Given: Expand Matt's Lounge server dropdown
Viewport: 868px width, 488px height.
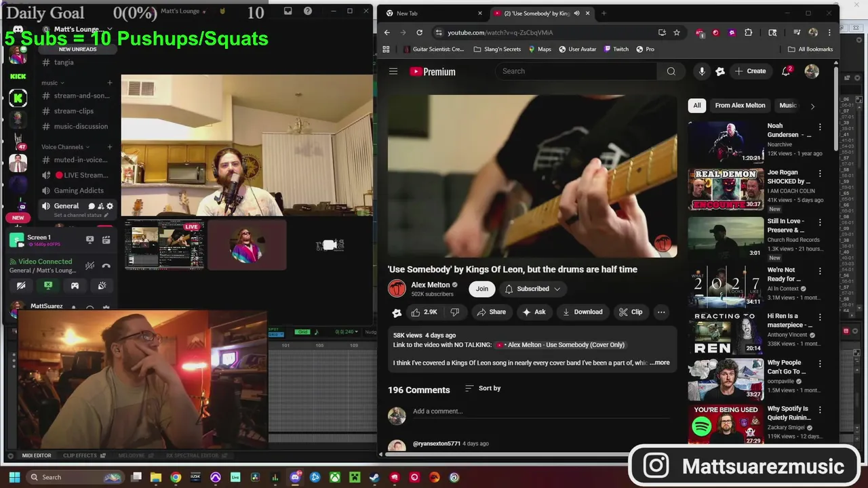Looking at the screenshot, I should click(x=108, y=29).
